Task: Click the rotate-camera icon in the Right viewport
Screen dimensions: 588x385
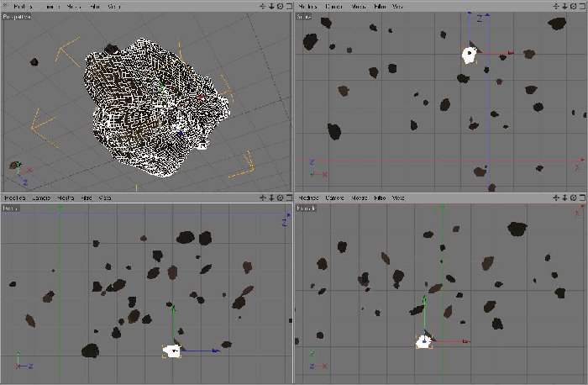Action: (280, 198)
